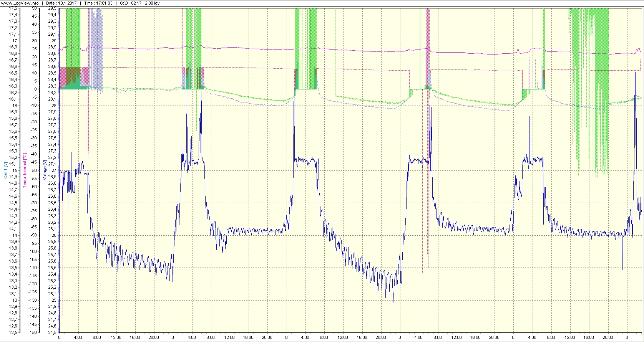Screen dimensions: 644x342
Task: Select the 16,5 tick on Cell 1 axis
Action: 13,73
